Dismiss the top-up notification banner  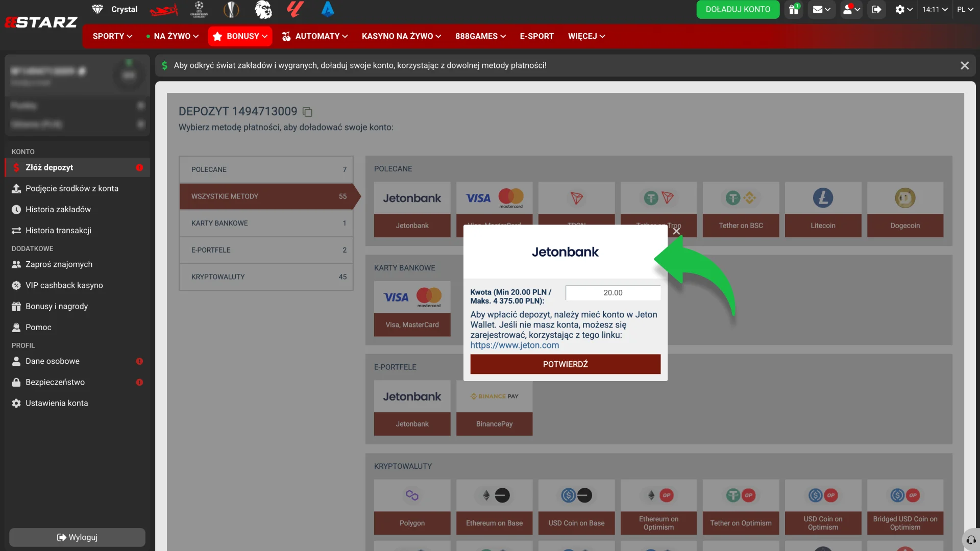coord(964,65)
